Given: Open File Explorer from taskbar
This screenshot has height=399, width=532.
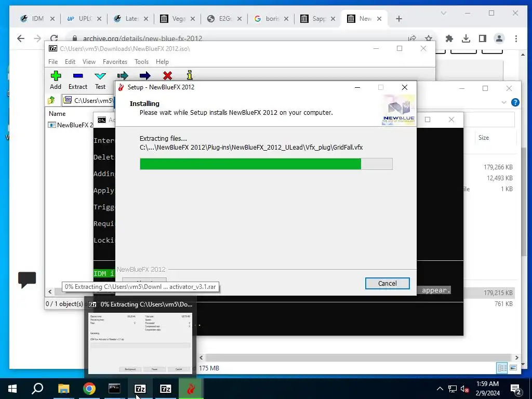Looking at the screenshot, I should click(63, 389).
